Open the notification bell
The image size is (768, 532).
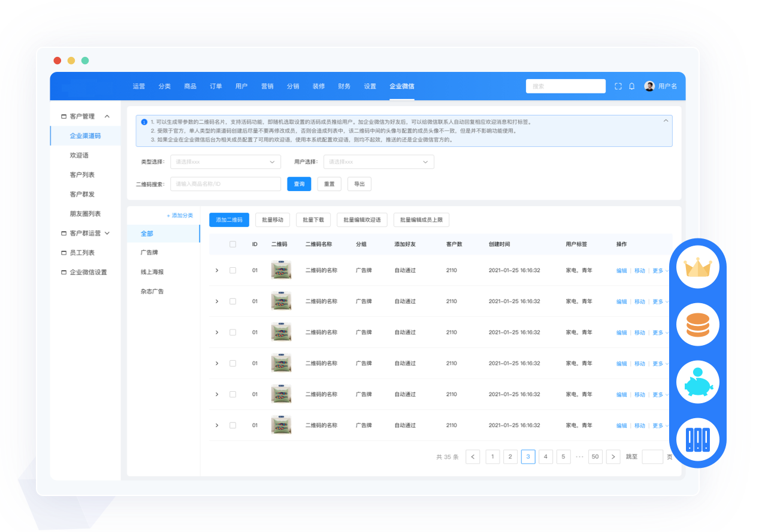pos(631,86)
